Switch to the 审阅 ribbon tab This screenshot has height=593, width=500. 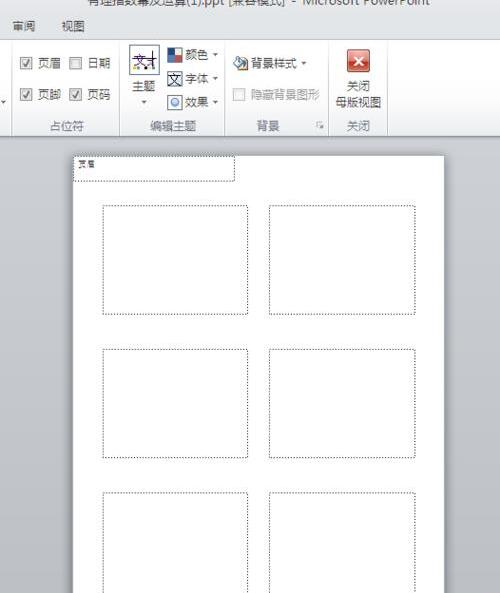(x=24, y=26)
